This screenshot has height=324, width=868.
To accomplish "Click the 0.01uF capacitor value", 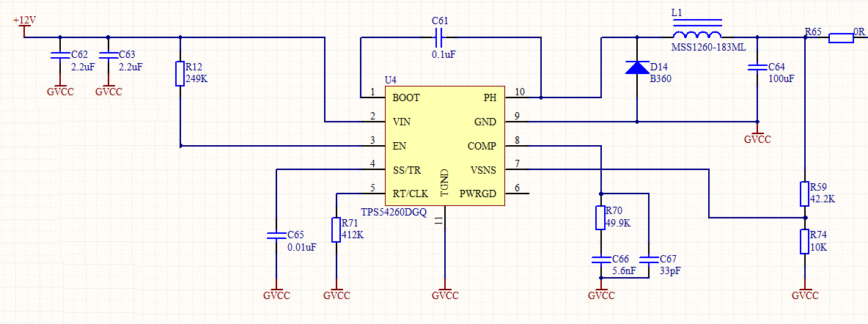I will coord(302,247).
